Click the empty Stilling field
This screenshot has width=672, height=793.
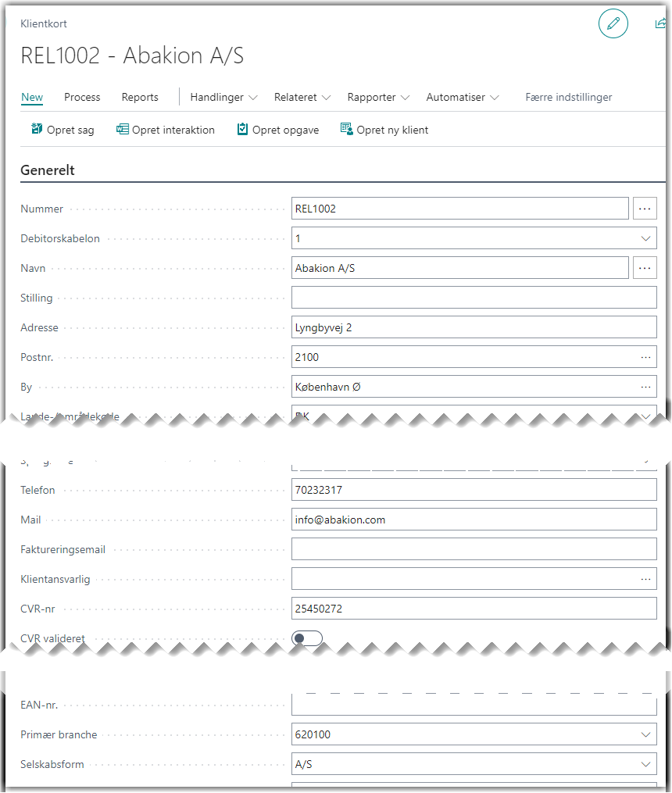[474, 298]
